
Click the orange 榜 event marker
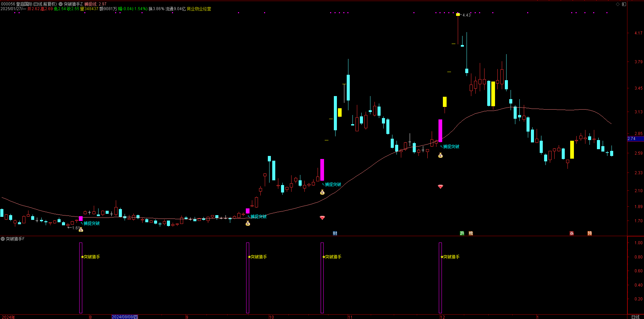click(x=471, y=233)
